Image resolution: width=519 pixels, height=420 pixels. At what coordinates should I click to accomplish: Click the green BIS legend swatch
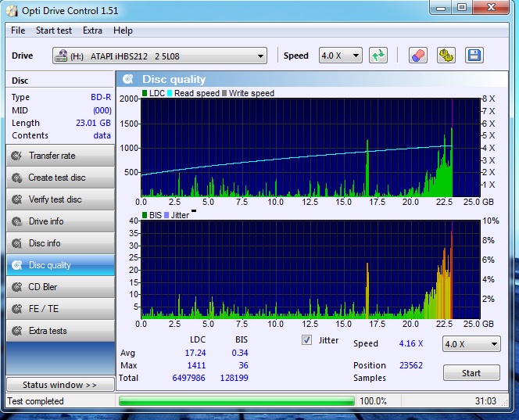(x=145, y=215)
